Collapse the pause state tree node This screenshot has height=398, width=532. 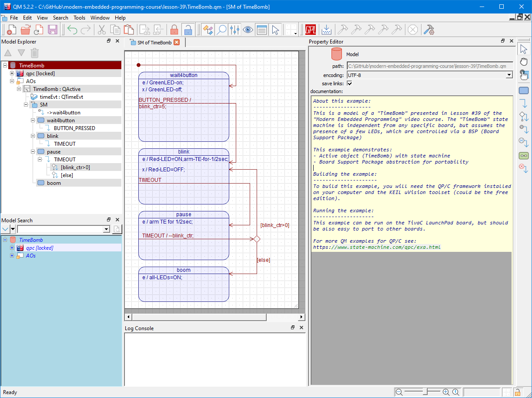click(x=33, y=152)
